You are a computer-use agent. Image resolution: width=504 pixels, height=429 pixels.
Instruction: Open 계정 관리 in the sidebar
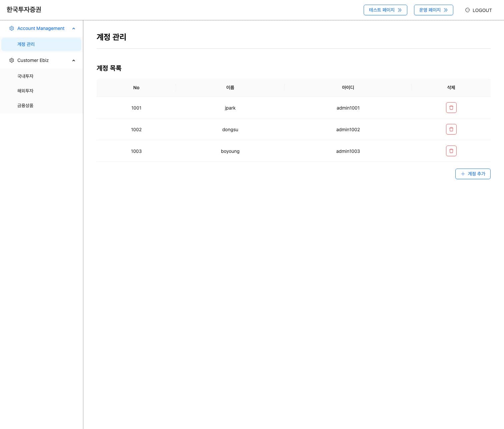[x=26, y=44]
